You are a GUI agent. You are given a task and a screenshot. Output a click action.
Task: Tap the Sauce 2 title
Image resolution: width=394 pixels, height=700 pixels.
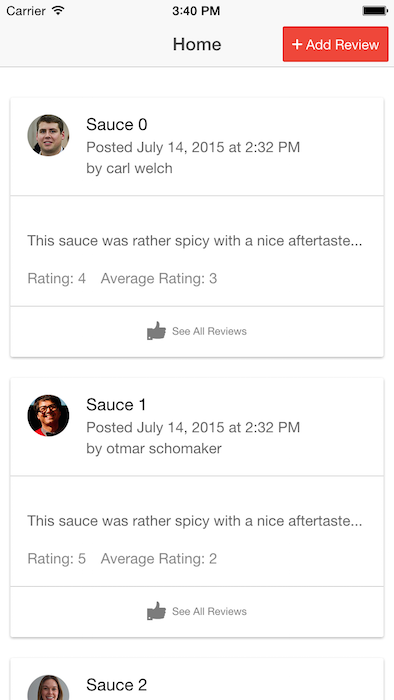tap(116, 684)
